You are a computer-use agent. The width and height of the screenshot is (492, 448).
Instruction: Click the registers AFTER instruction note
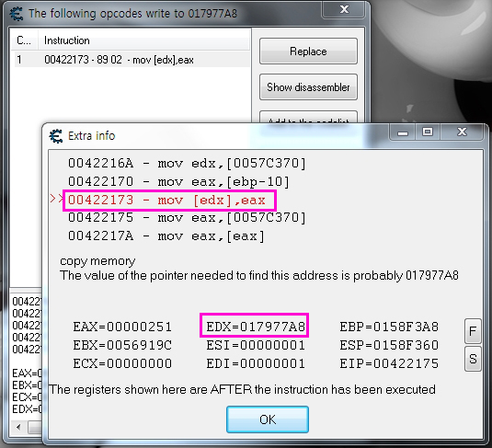click(x=242, y=390)
